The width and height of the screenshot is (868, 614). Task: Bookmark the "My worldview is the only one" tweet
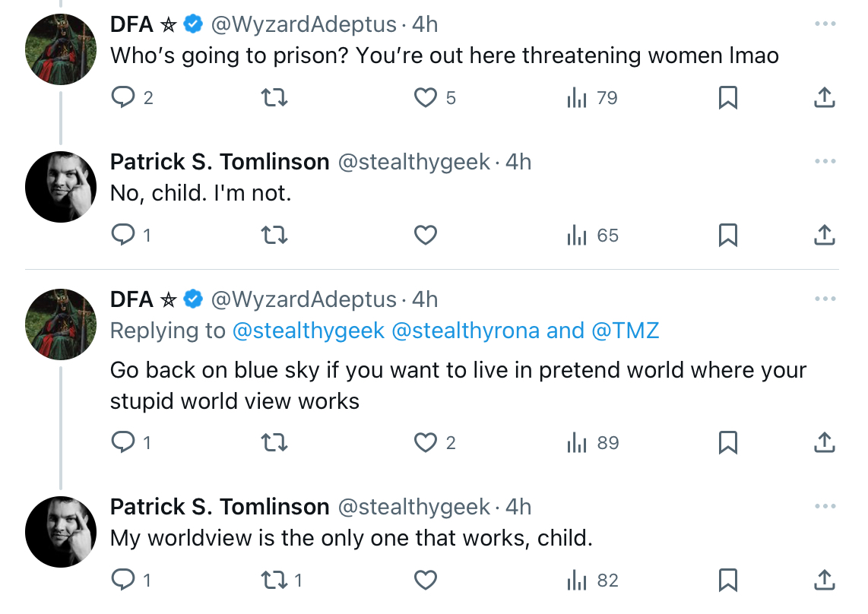(x=727, y=581)
